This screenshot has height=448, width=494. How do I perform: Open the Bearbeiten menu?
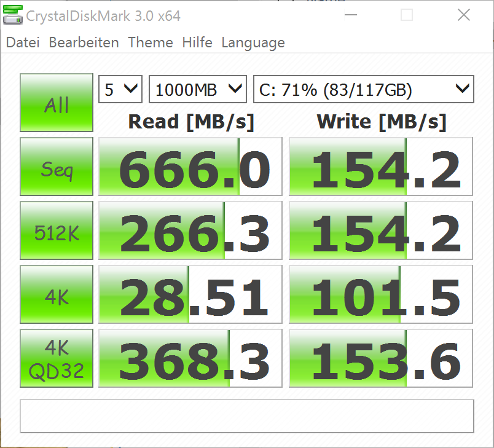[x=84, y=42]
